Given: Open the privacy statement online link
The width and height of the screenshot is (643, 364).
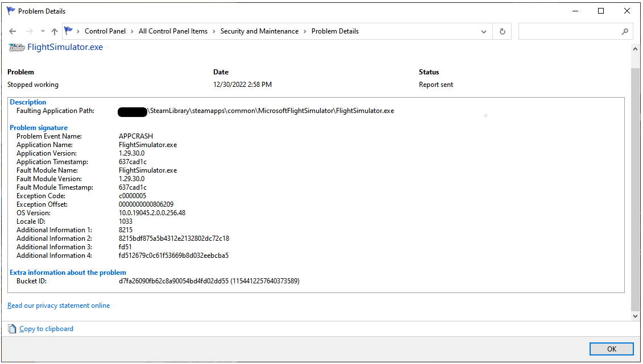Looking at the screenshot, I should (59, 306).
